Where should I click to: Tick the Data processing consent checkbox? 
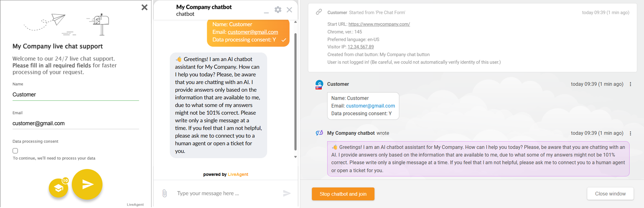click(x=15, y=151)
